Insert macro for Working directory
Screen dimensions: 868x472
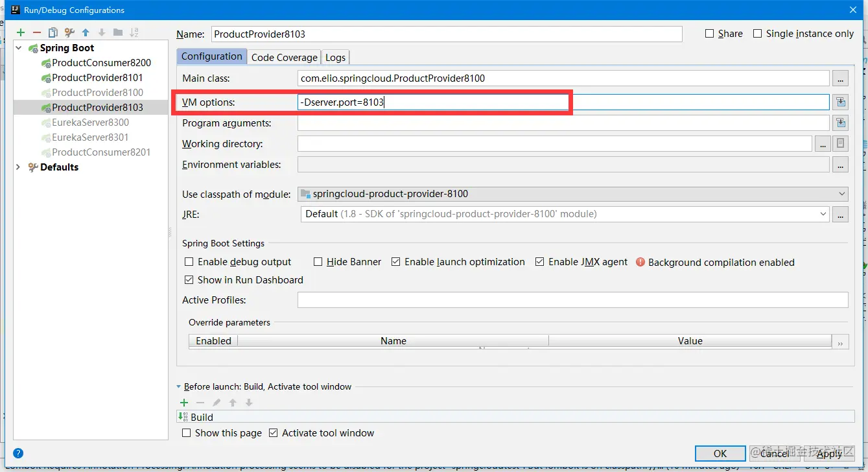[840, 143]
